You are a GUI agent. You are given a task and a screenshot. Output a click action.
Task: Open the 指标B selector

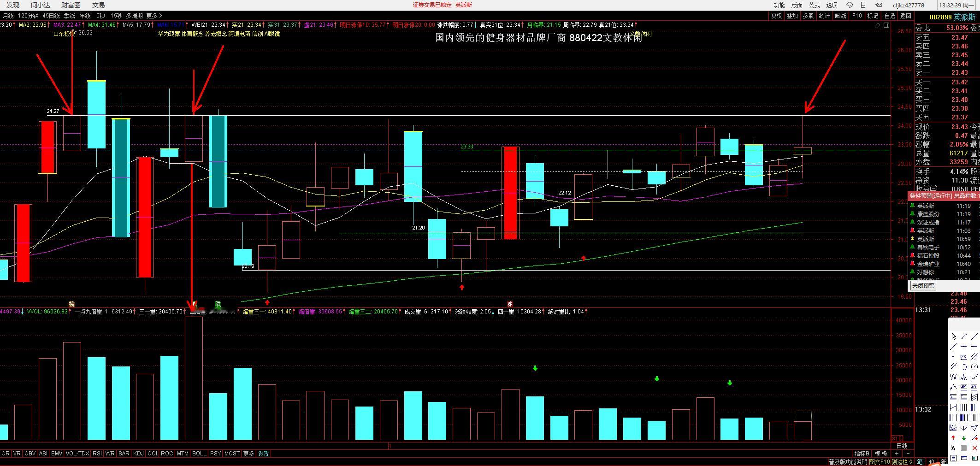tap(862, 454)
